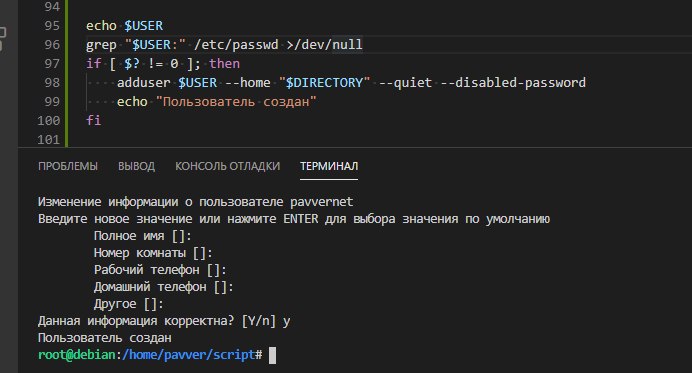Open the КОНСОЛЬ ОТЛАДКИ tab

pos(227,166)
